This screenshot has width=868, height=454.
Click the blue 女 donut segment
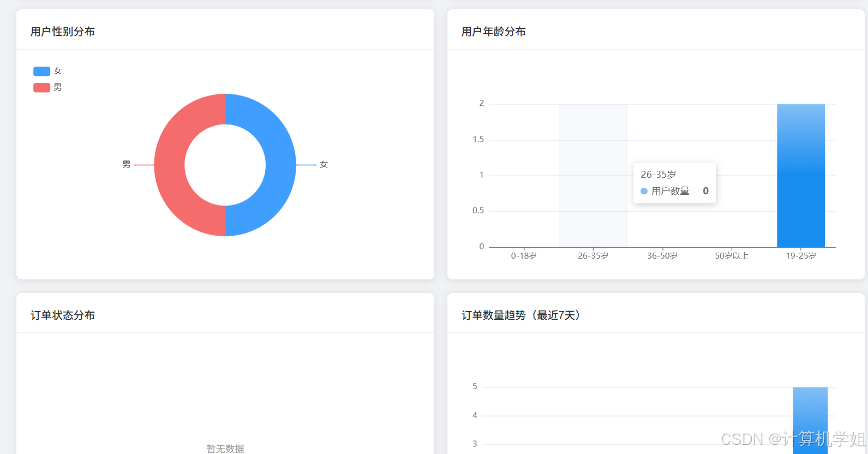[280, 165]
